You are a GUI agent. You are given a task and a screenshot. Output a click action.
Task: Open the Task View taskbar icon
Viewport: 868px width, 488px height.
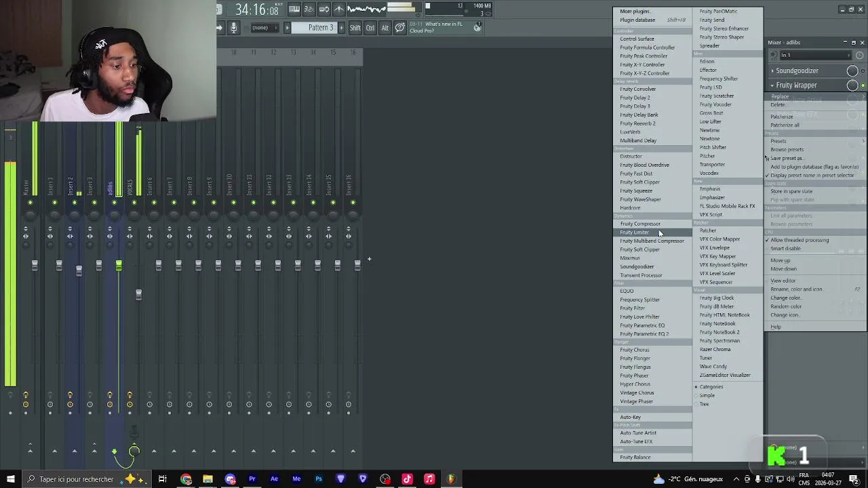[163, 479]
